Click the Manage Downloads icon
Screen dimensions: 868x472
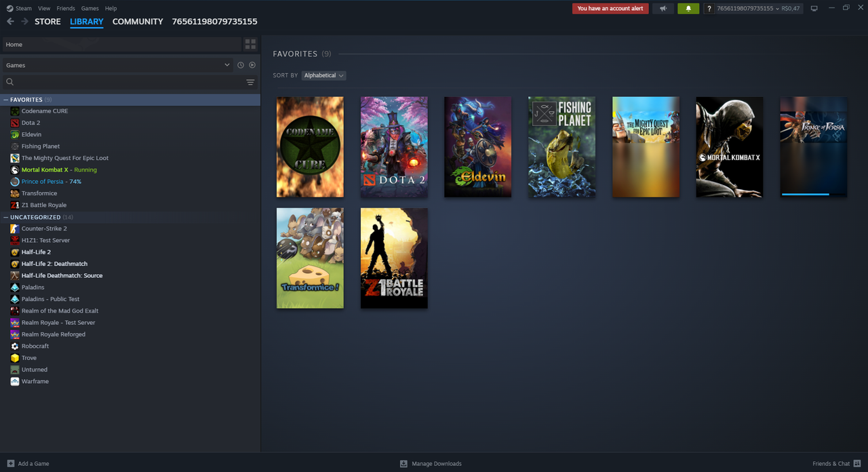pos(403,464)
